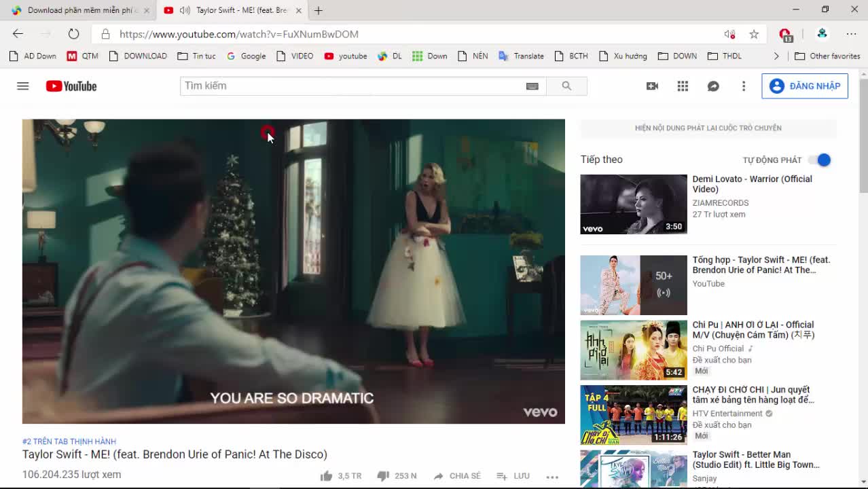This screenshot has height=489, width=868.
Task: Open CHẠY ĐI CHỜ CHI video thumbnail
Action: point(634,415)
